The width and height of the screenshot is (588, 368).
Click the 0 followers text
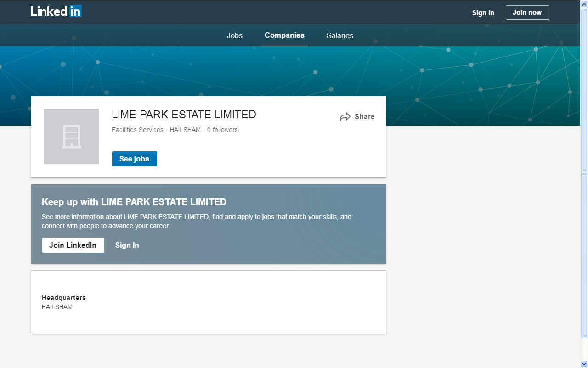click(222, 130)
